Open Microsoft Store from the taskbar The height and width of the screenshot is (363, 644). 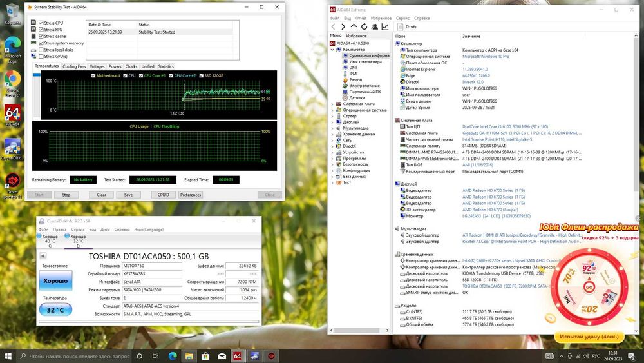[x=205, y=356]
